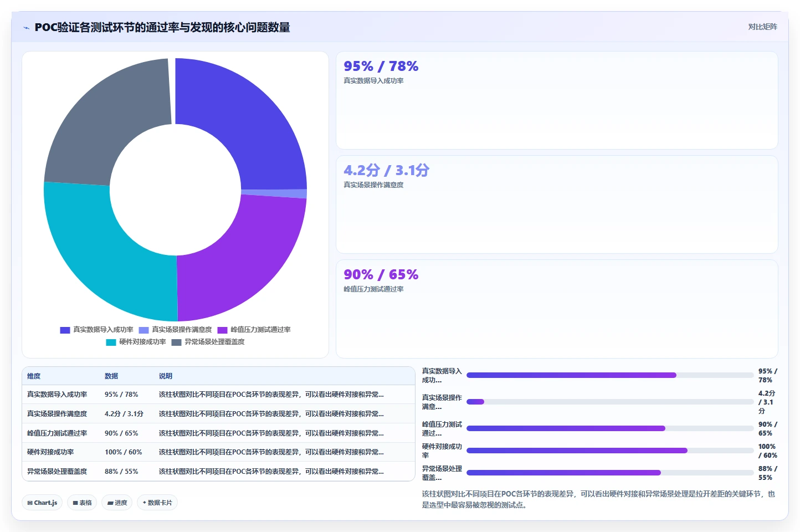Select the 异常场景处理覆盖度 table row cell
The height and width of the screenshot is (532, 800).
pyautogui.click(x=57, y=472)
